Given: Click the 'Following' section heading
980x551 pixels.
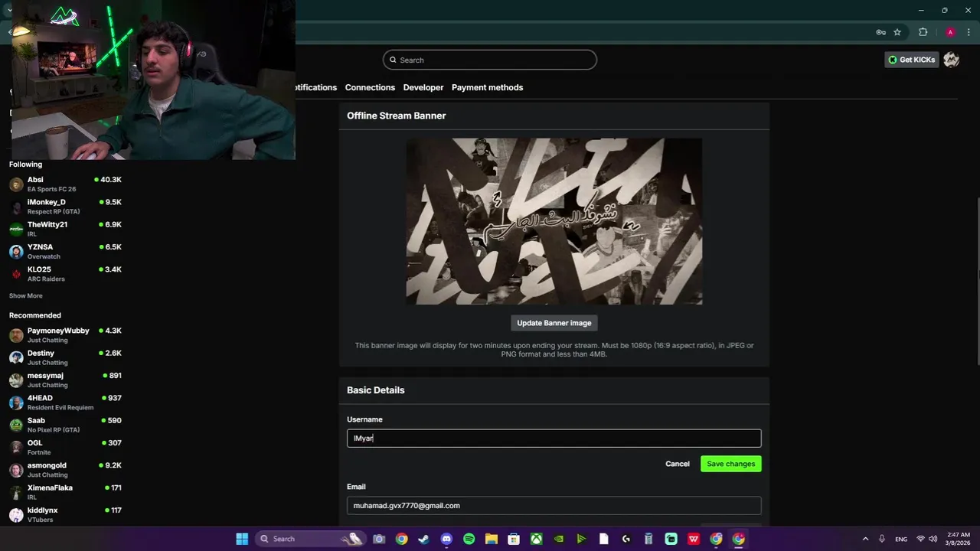Looking at the screenshot, I should tap(25, 165).
